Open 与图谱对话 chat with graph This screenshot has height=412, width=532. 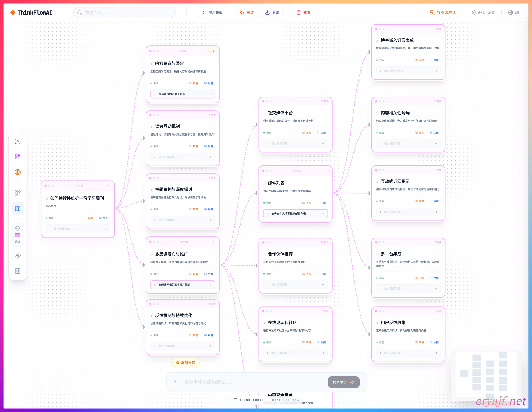[x=443, y=12]
